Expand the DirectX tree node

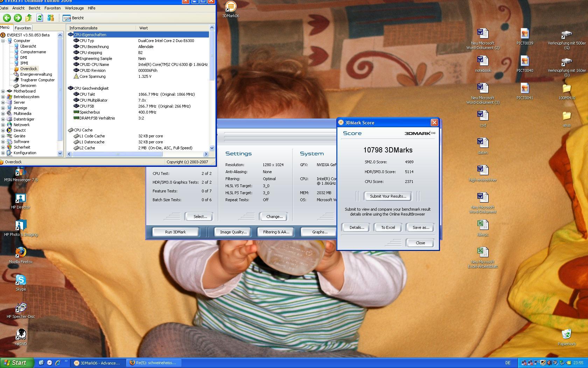point(3,130)
